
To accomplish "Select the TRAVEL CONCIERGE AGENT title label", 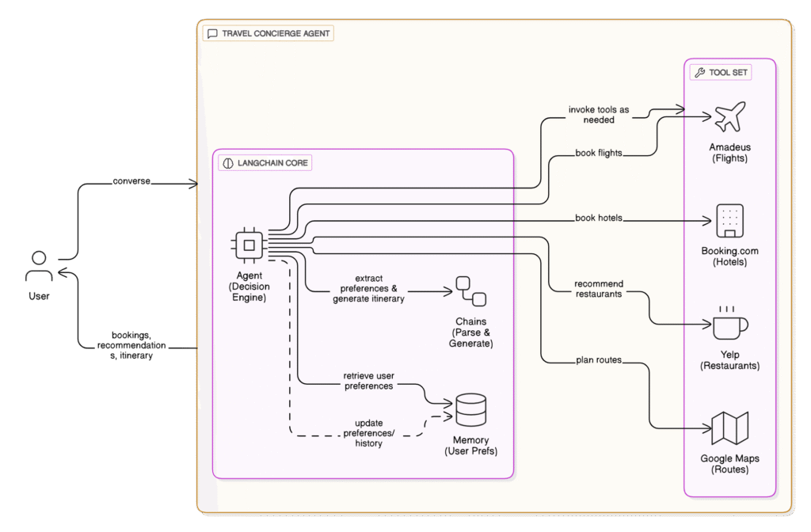I will (x=268, y=33).
